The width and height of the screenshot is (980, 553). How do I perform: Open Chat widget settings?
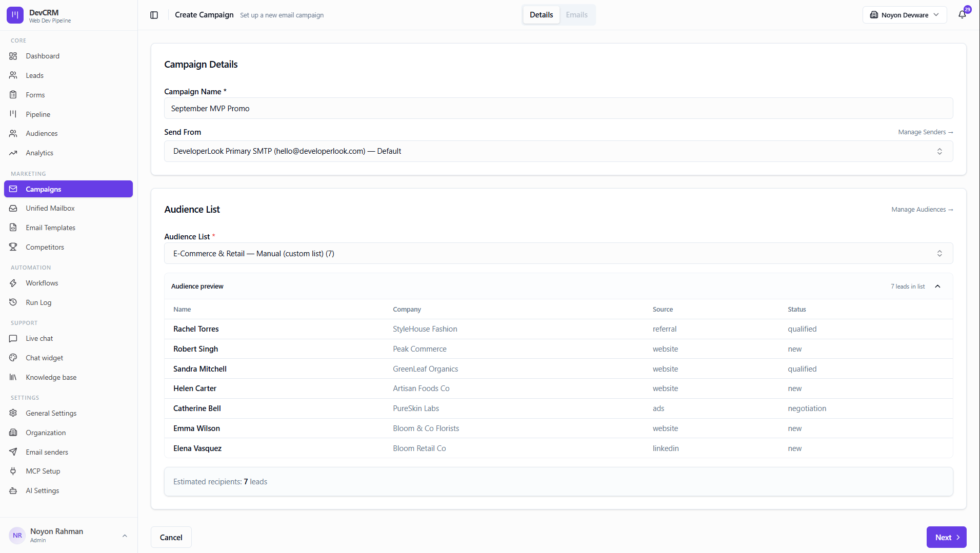click(x=68, y=358)
